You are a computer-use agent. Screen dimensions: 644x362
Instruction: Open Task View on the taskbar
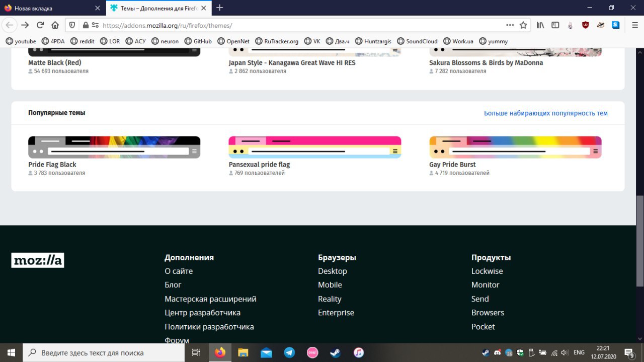click(x=196, y=352)
